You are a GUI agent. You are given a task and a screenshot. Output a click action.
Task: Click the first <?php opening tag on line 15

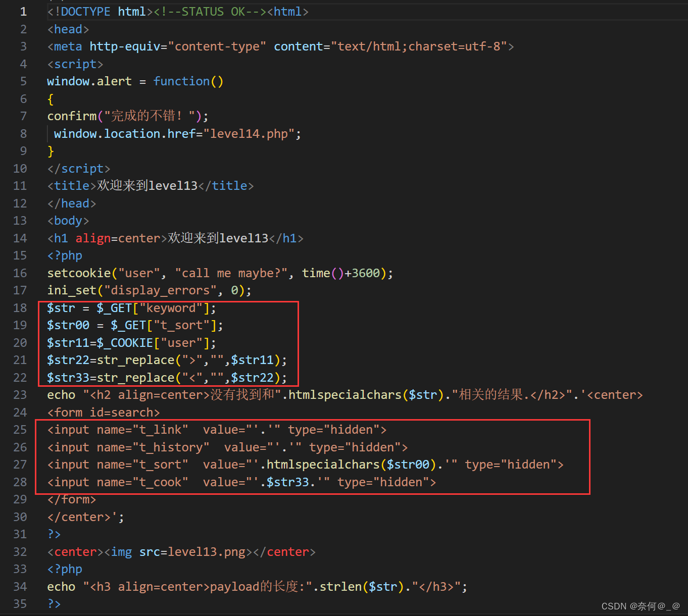click(65, 255)
